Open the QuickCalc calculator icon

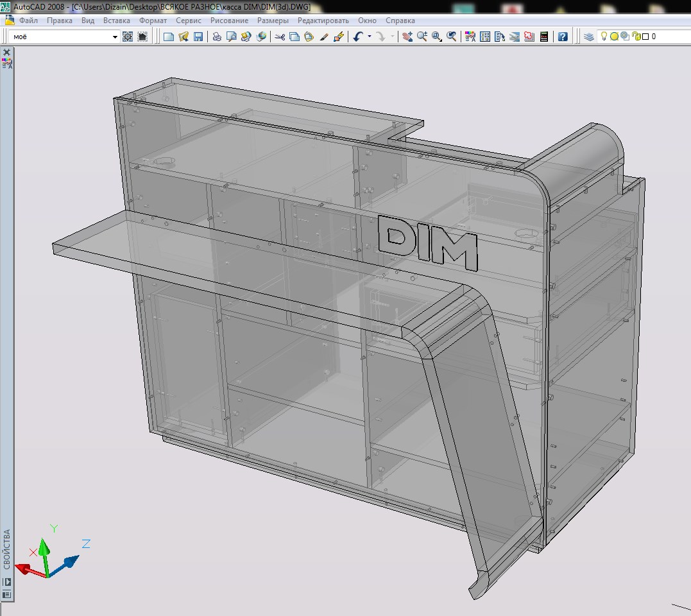544,37
